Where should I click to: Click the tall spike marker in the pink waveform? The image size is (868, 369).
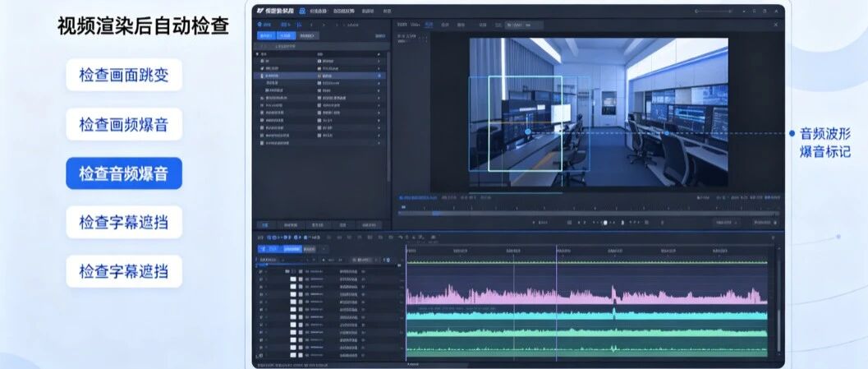tap(613, 293)
